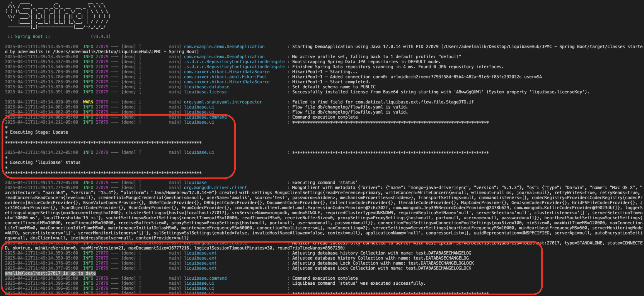
Task: Click 'Command execution complete' on the 11:49:14.395 line
Action: (325, 278)
